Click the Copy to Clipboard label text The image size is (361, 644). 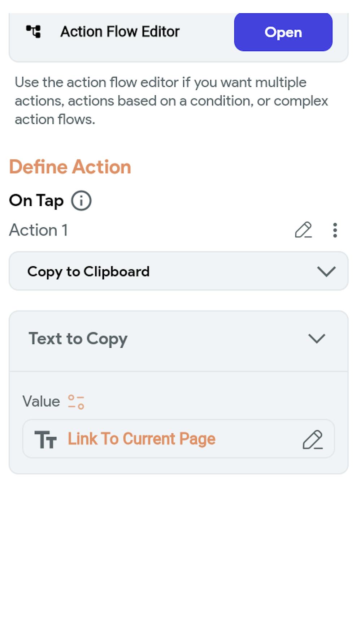tap(88, 271)
